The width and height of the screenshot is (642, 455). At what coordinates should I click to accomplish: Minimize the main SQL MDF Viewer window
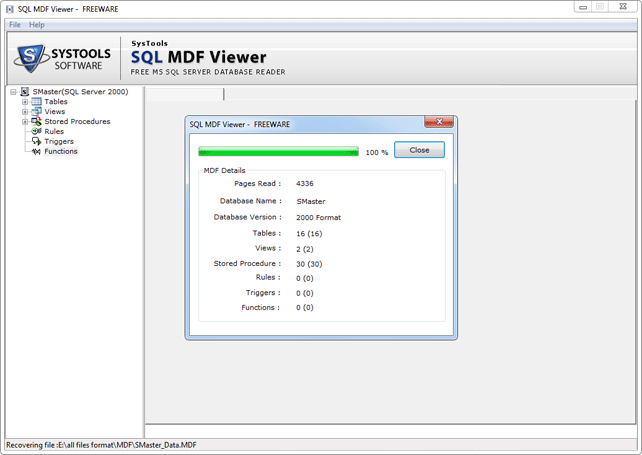[583, 7]
